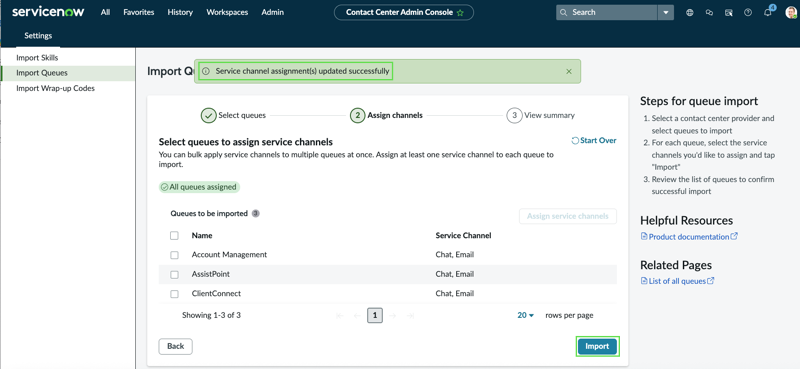The width and height of the screenshot is (800, 369).
Task: Click Chat, Email cell for Account Management
Action: 455,255
